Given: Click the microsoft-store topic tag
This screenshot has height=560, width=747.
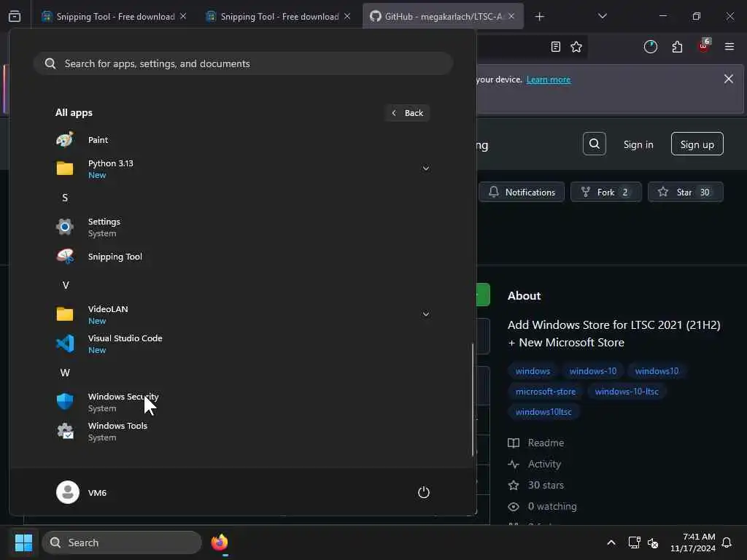Looking at the screenshot, I should pyautogui.click(x=546, y=392).
